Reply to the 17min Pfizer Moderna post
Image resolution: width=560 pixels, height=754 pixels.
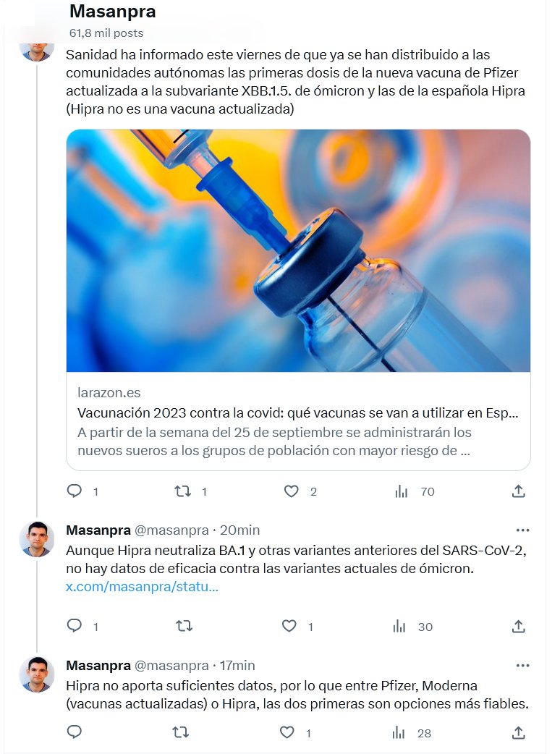click(75, 732)
